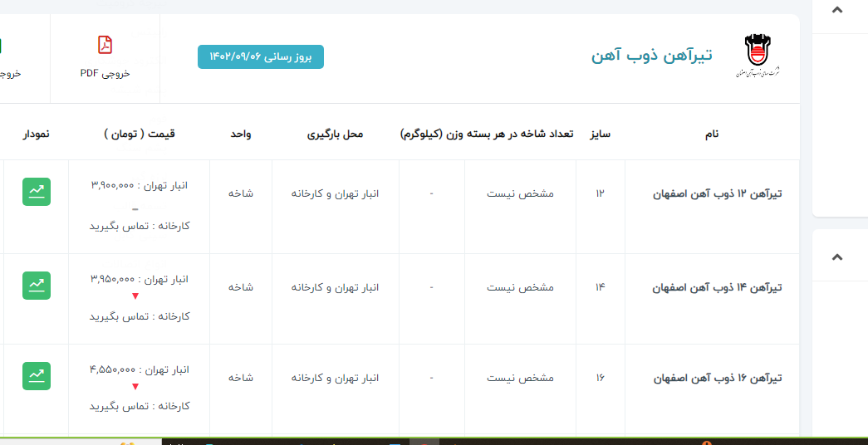Click the partially visible green export icon
868x445 pixels.
click(2, 46)
